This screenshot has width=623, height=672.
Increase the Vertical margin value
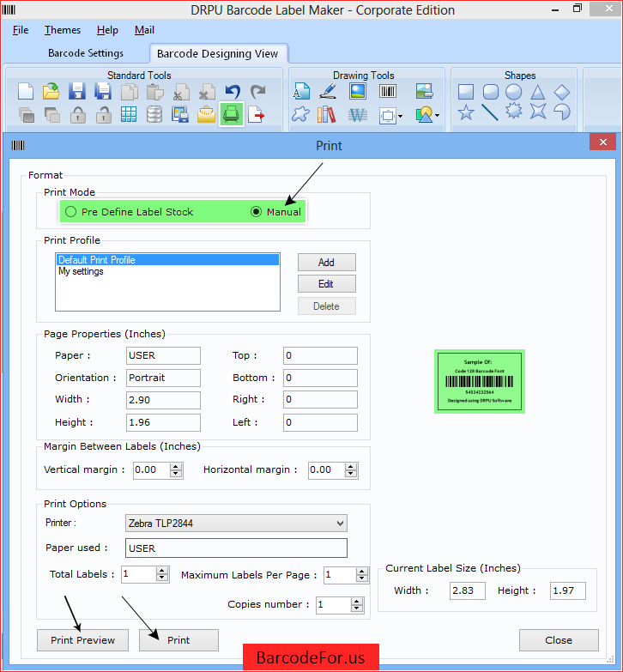tap(176, 466)
